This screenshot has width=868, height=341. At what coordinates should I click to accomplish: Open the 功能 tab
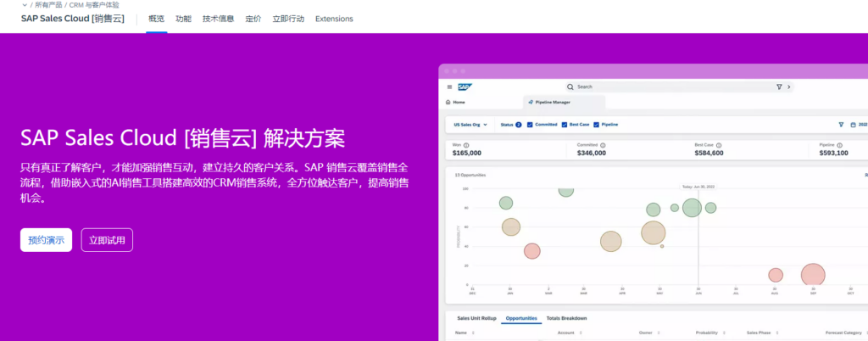(183, 19)
